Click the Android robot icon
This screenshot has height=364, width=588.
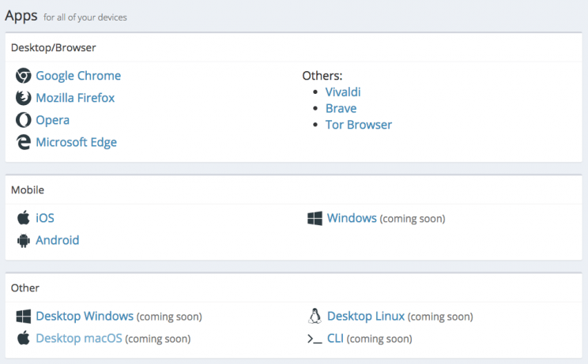pyautogui.click(x=23, y=240)
